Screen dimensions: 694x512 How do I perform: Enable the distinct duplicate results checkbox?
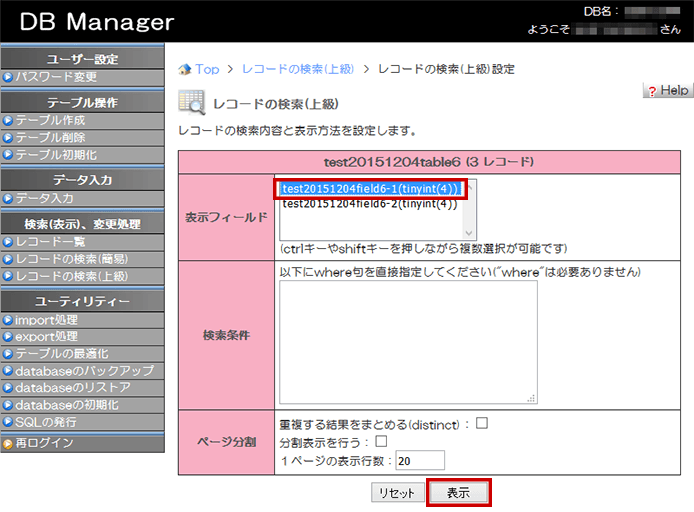(482, 423)
